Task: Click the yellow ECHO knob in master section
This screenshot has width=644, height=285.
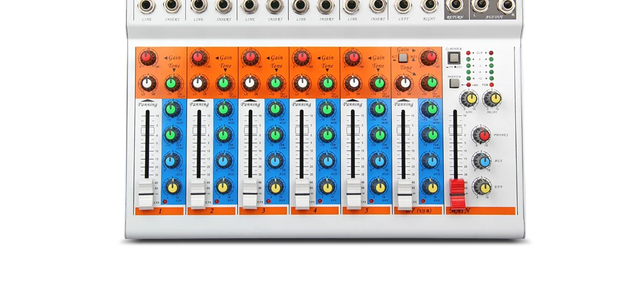Action: 469,99
